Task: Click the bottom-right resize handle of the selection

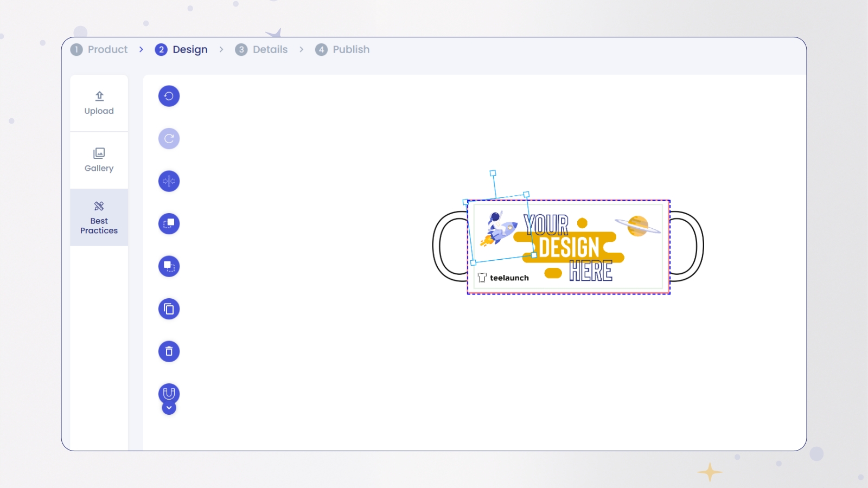Action: pos(534,255)
